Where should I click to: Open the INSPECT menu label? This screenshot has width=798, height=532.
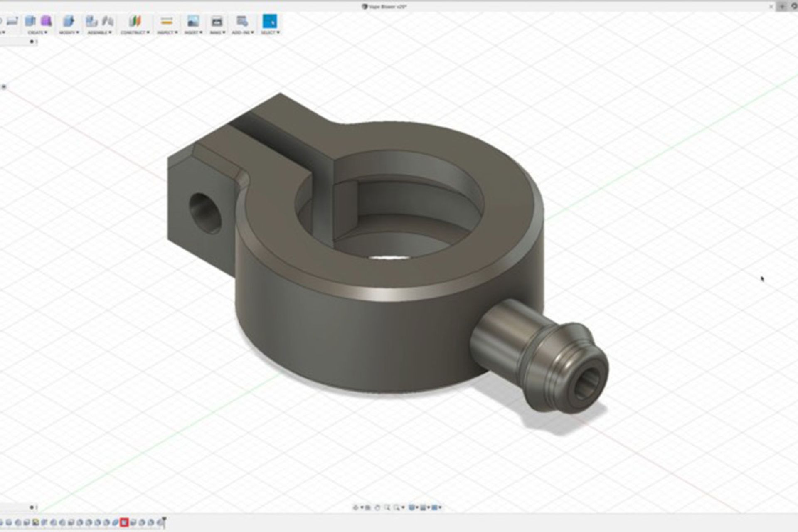pyautogui.click(x=167, y=32)
